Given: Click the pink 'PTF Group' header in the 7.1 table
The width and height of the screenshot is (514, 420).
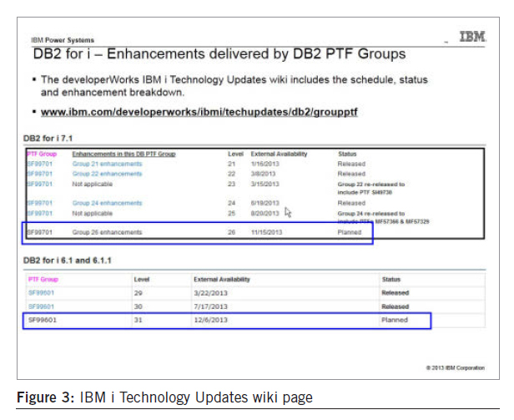Looking at the screenshot, I should point(42,154).
